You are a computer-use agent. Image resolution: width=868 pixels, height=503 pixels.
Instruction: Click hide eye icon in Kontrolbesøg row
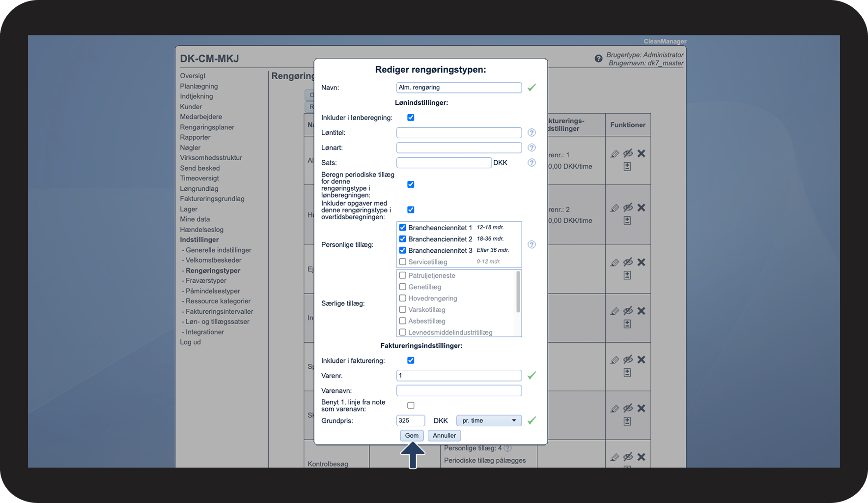(x=628, y=457)
